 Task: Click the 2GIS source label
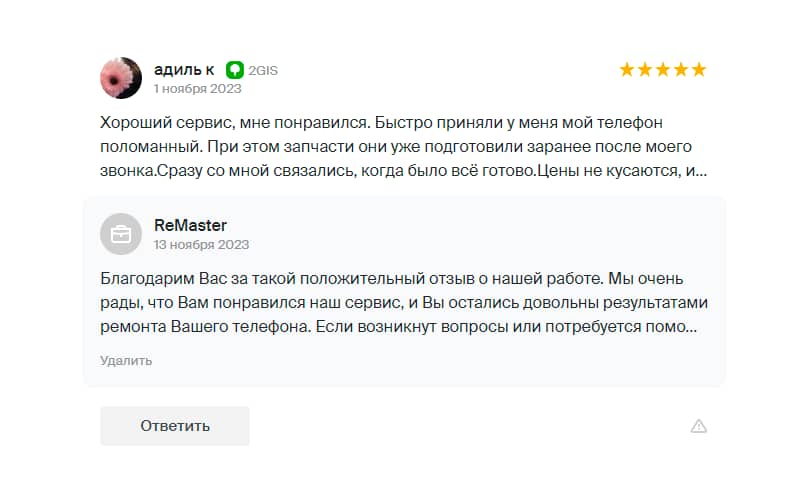[x=263, y=70]
